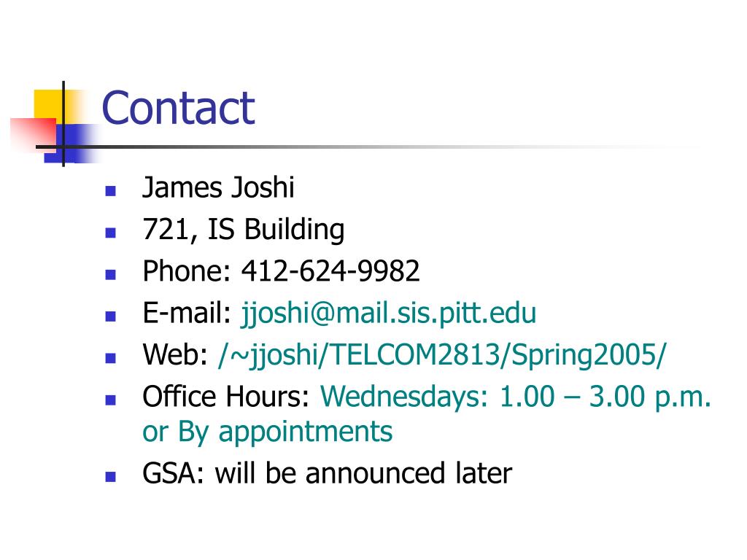Open the /~jjoshi/TELCOM2813/Spring2005/ web link
Image resolution: width=747 pixels, height=560 pixels.
click(x=442, y=356)
